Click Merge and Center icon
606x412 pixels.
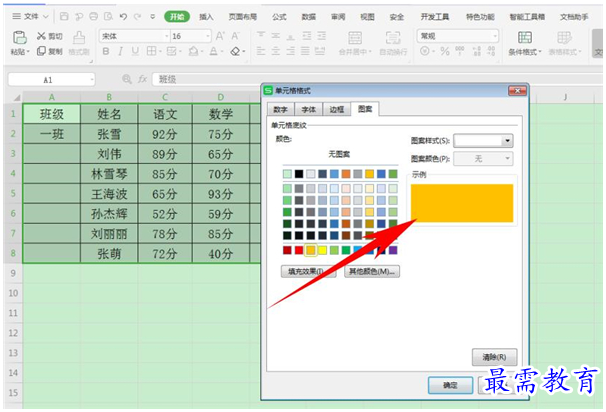coord(355,38)
